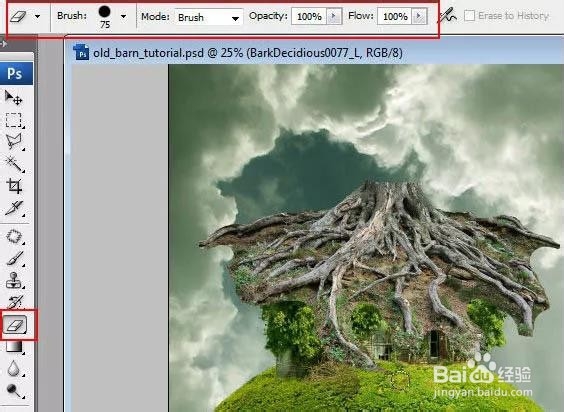The height and width of the screenshot is (412, 564).
Task: Click the Opacity 100% input field
Action: [309, 17]
